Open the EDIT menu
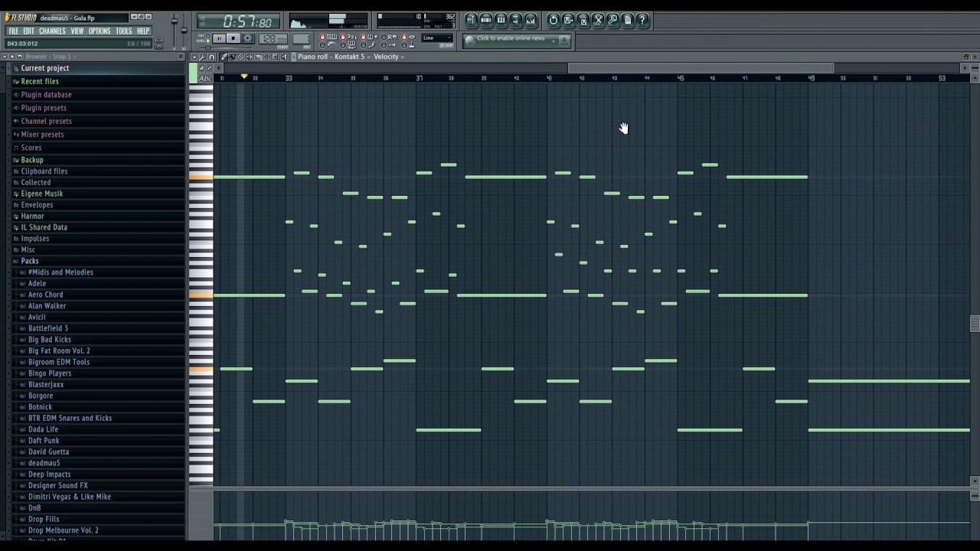980x551 pixels. pyautogui.click(x=28, y=31)
